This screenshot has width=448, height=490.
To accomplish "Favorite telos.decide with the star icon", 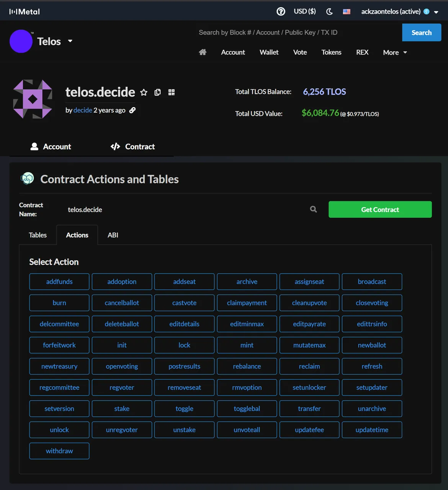I will 144,92.
